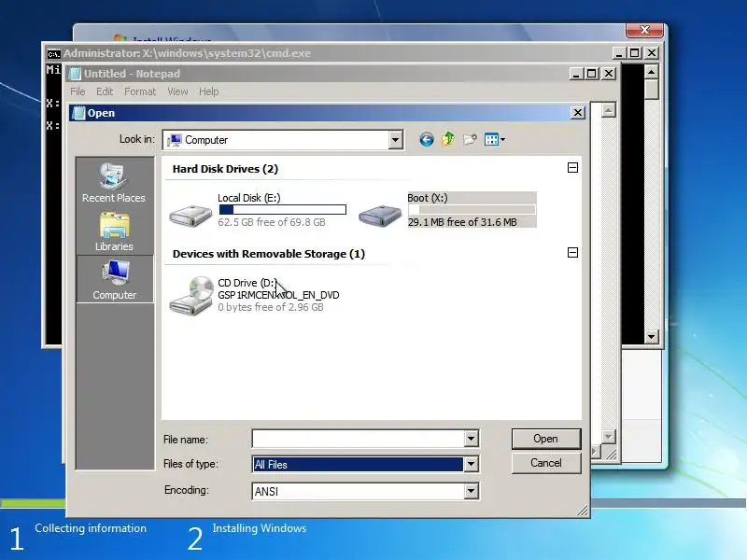This screenshot has height=560, width=747.
Task: Open Libraries in the sidebar
Action: pyautogui.click(x=114, y=231)
